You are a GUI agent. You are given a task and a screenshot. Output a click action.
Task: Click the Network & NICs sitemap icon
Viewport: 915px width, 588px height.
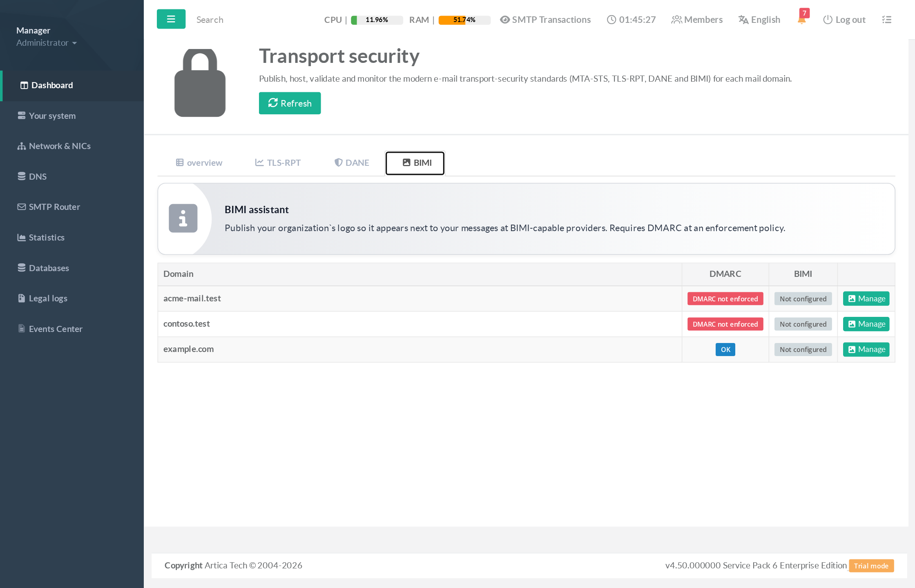22,146
